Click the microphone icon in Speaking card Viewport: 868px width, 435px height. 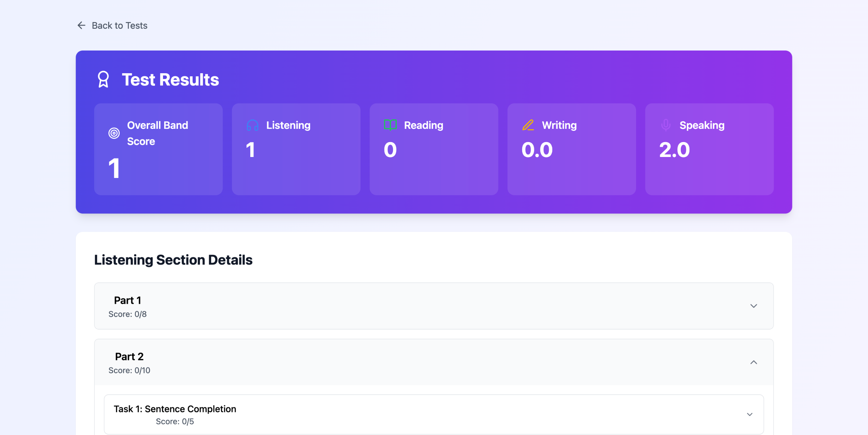pos(666,125)
